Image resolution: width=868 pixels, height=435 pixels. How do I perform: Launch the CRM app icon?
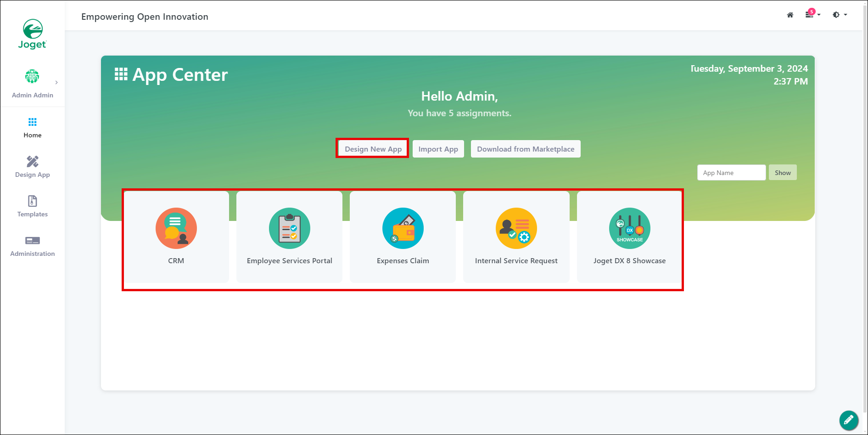tap(176, 228)
